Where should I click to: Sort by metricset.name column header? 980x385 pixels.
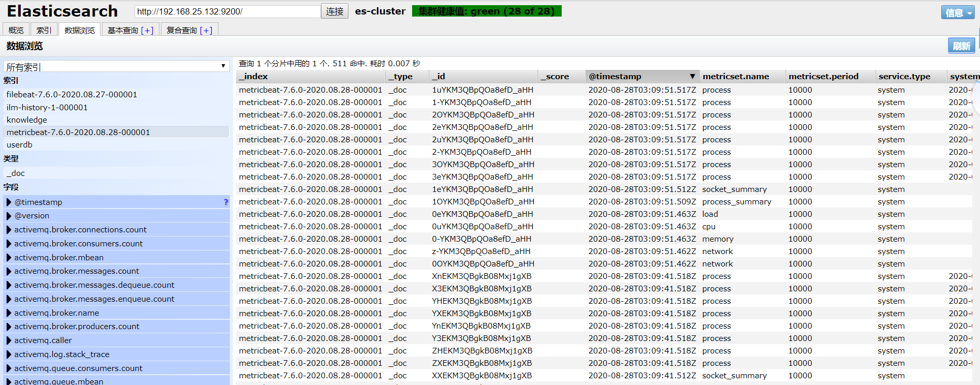click(x=742, y=77)
